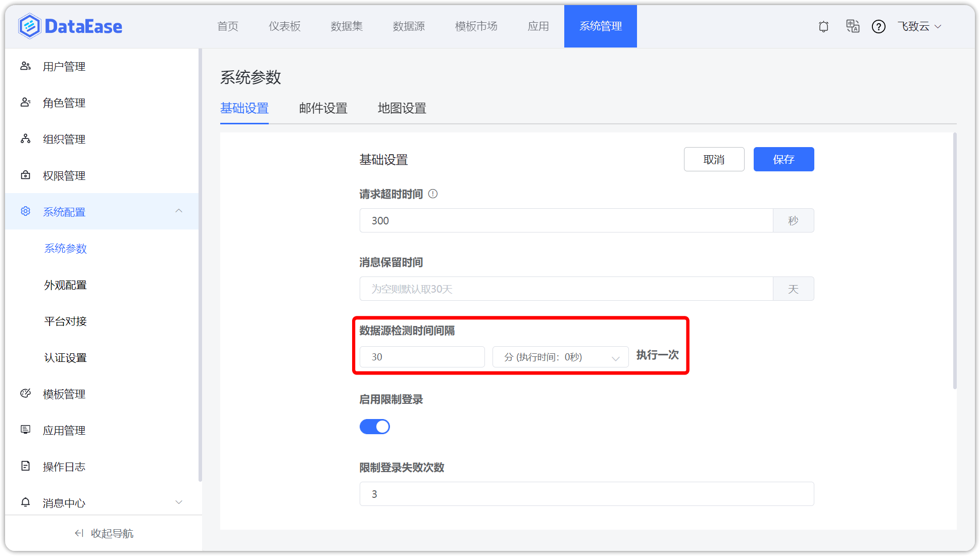Switch to the 邮件设置 tab

323,108
